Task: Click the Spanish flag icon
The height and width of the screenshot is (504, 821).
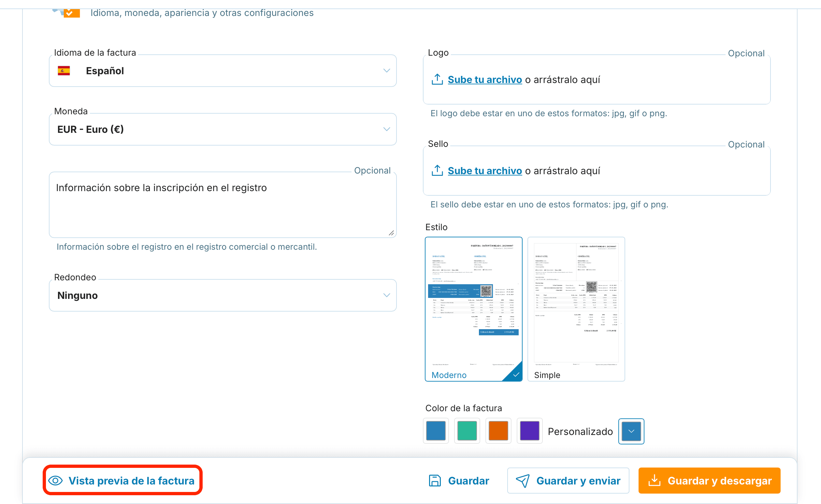Action: coord(64,71)
